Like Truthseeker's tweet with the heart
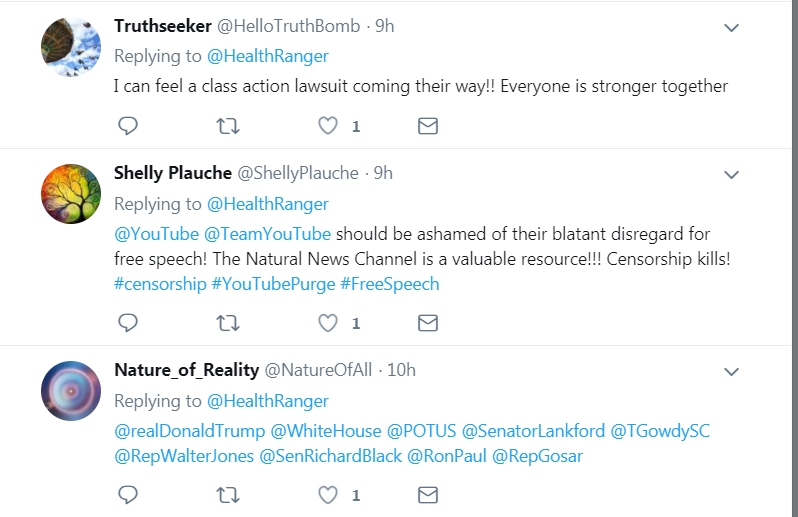 click(x=328, y=126)
